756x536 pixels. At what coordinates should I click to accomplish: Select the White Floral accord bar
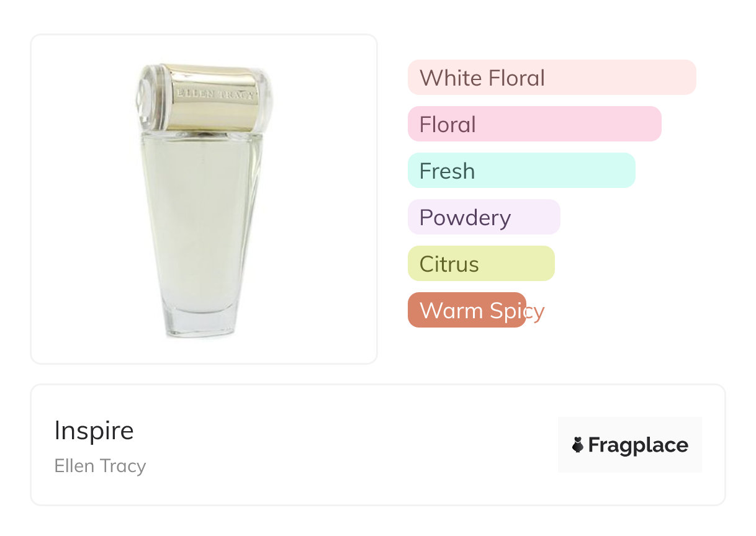(x=551, y=78)
